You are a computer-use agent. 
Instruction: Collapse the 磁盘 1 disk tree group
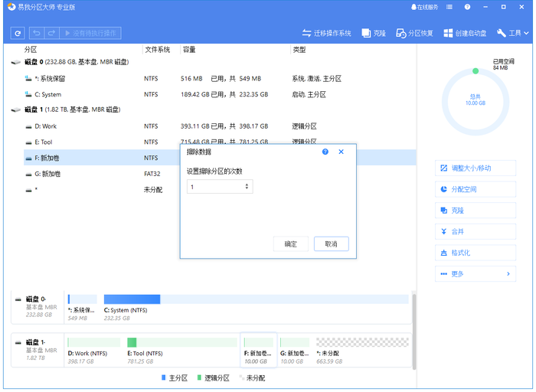click(16, 109)
